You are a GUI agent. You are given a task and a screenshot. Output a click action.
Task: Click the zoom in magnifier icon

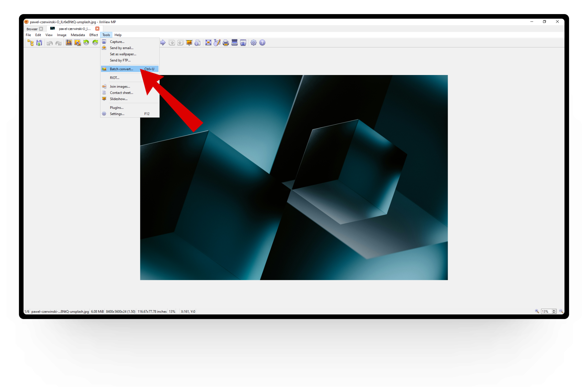(537, 311)
